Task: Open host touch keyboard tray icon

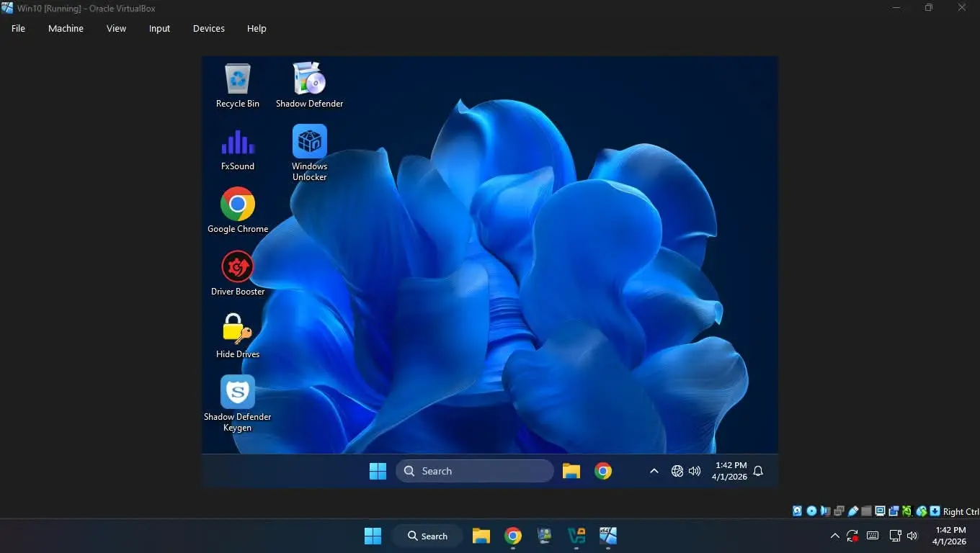Action: [873, 536]
